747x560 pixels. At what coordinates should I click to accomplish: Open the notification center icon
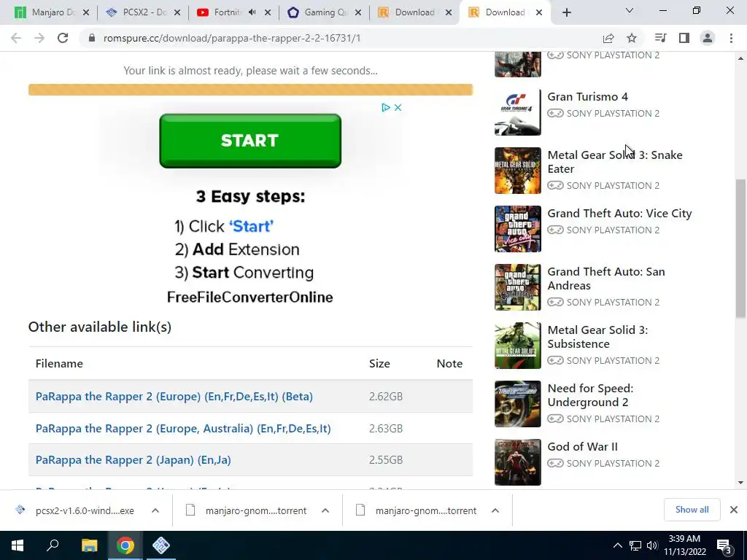click(x=724, y=546)
